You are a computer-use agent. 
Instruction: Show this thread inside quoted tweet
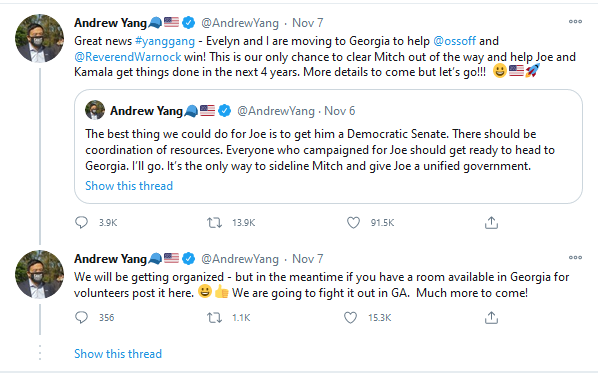point(129,186)
